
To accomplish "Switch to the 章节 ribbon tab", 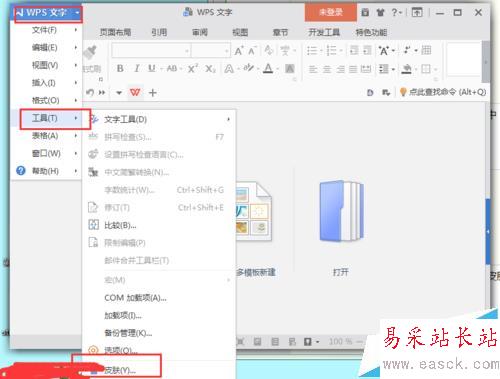I will 280,32.
